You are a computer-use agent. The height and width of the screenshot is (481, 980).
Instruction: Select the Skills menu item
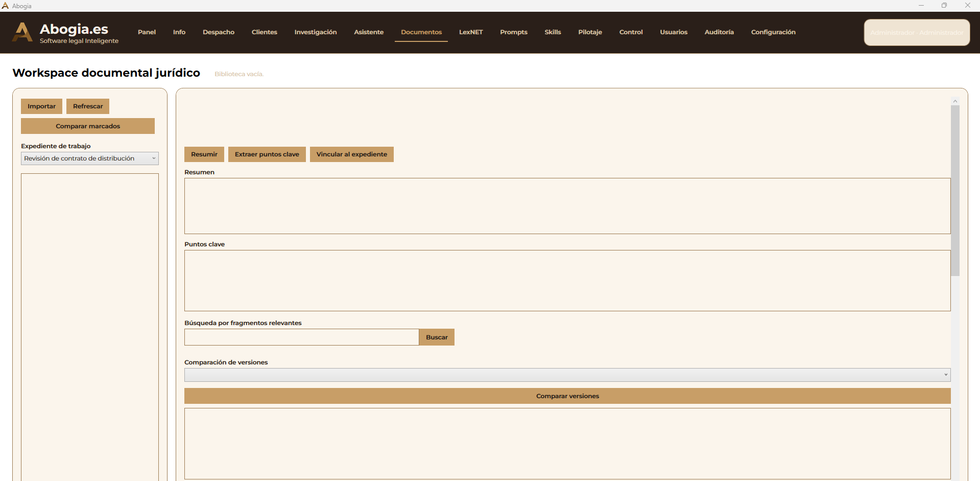[553, 32]
